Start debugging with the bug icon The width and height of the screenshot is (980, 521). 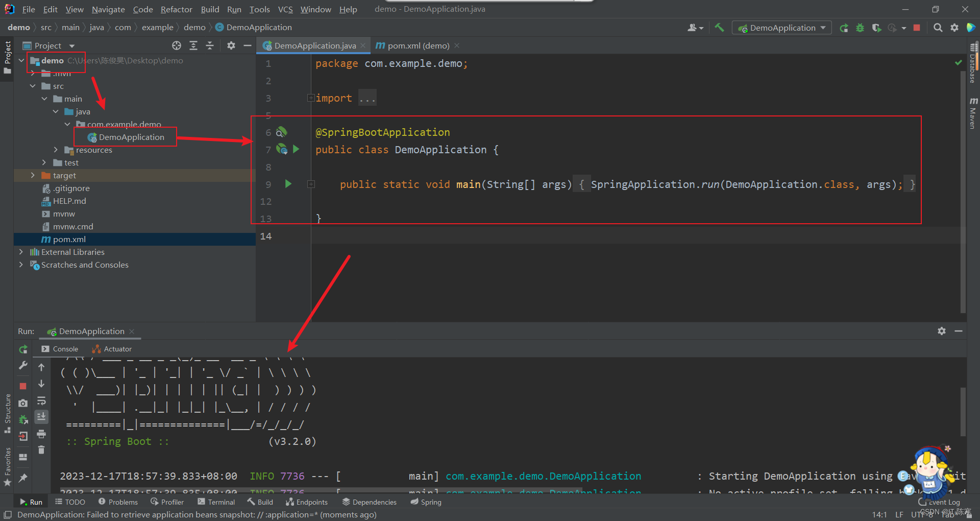click(x=860, y=28)
